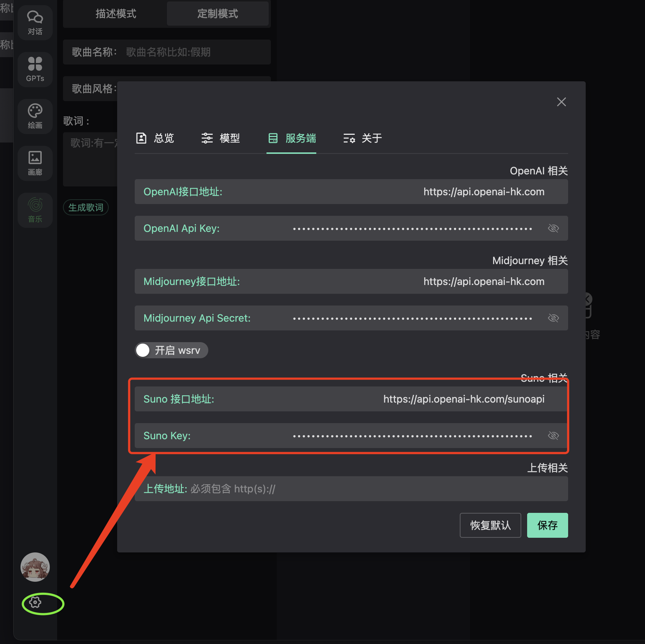Click the Midjourney接口地址 input field
Viewport: 645px width, 644px height.
[x=351, y=281]
